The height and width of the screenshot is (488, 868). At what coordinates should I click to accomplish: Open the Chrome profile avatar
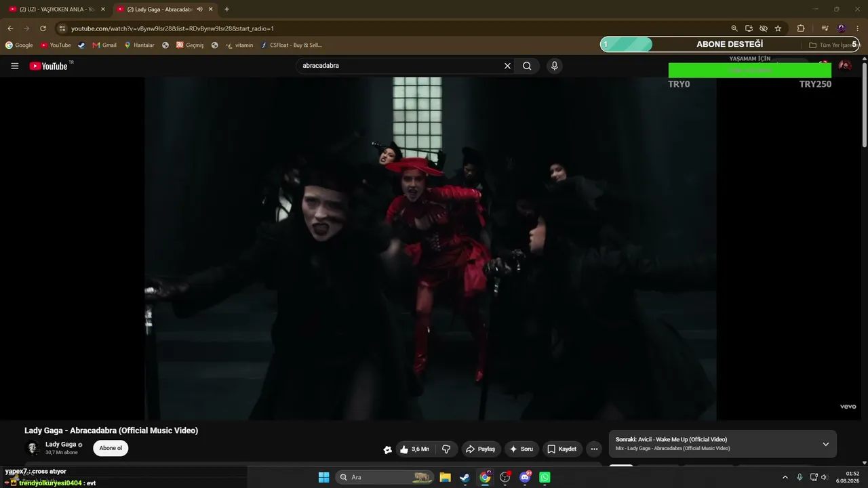pos(842,28)
